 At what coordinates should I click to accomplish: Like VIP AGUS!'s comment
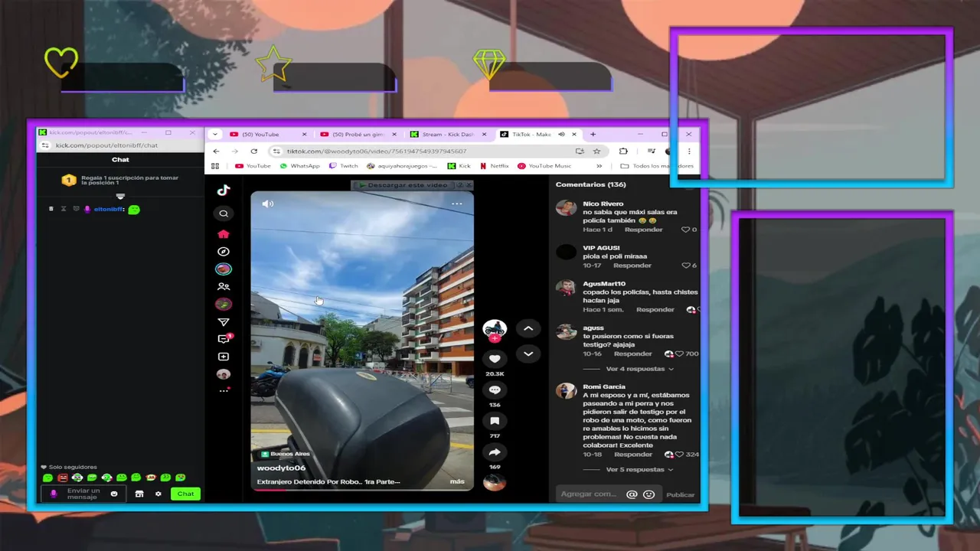pos(686,266)
